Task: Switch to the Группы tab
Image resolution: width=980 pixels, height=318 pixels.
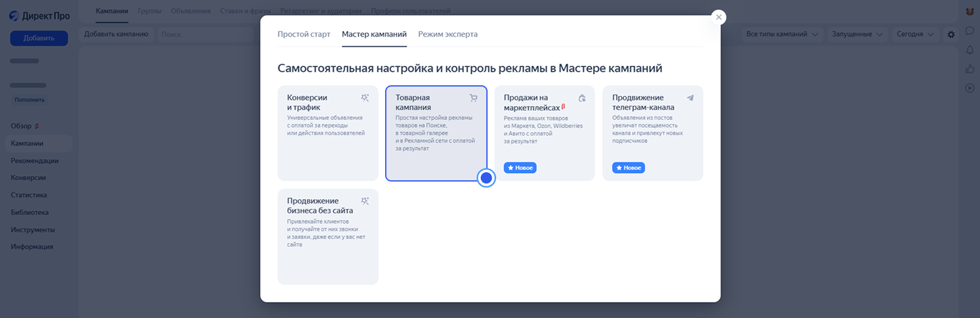Action: (149, 11)
